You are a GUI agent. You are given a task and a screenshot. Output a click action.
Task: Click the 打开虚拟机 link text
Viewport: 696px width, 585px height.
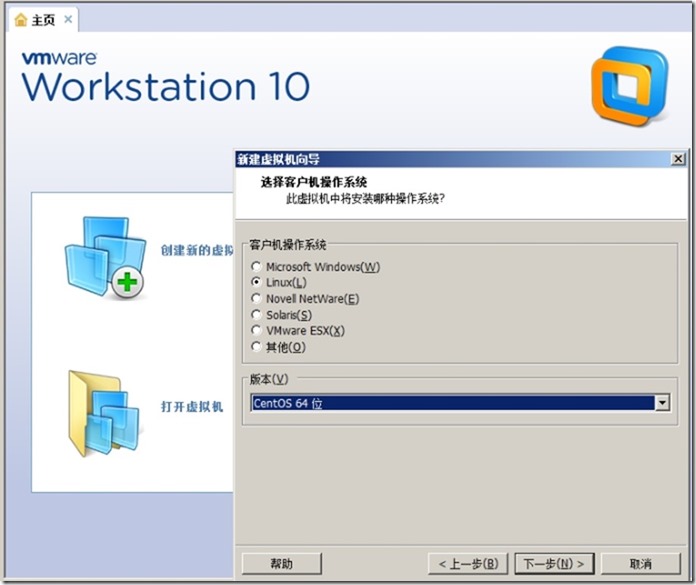point(192,407)
